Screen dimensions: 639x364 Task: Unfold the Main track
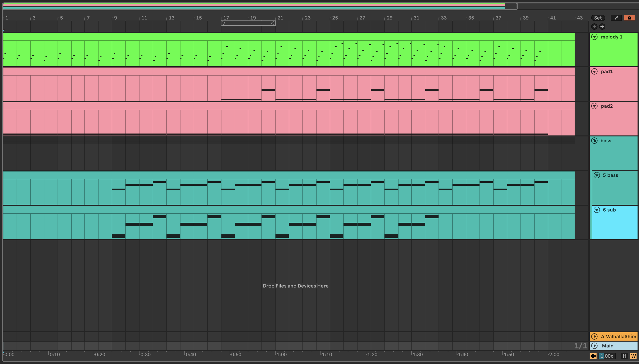pos(594,346)
